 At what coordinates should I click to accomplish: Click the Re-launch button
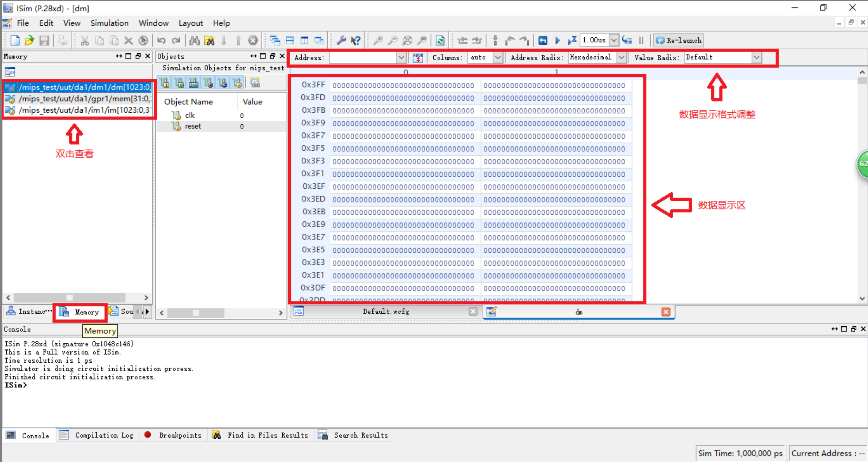click(x=679, y=40)
